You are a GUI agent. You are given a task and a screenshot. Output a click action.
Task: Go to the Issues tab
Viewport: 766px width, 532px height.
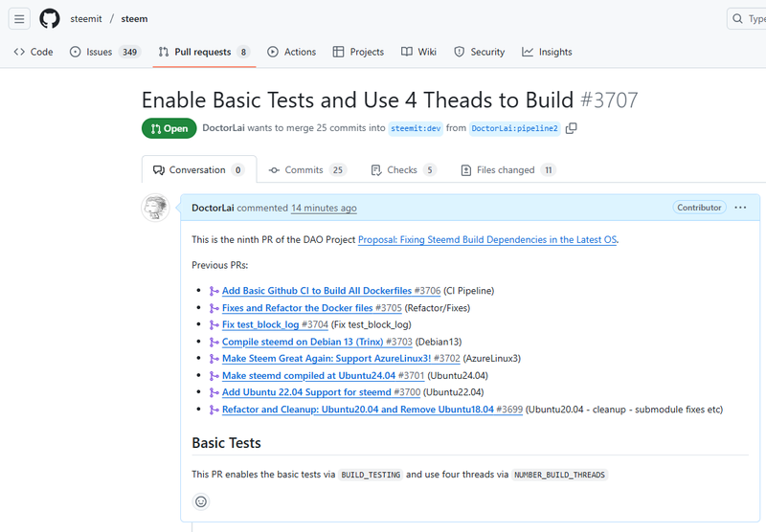click(x=100, y=52)
